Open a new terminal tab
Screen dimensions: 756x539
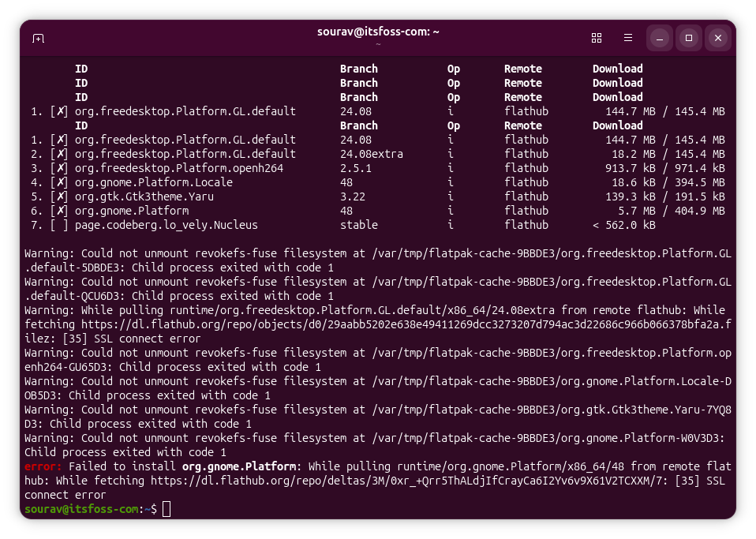(x=38, y=38)
